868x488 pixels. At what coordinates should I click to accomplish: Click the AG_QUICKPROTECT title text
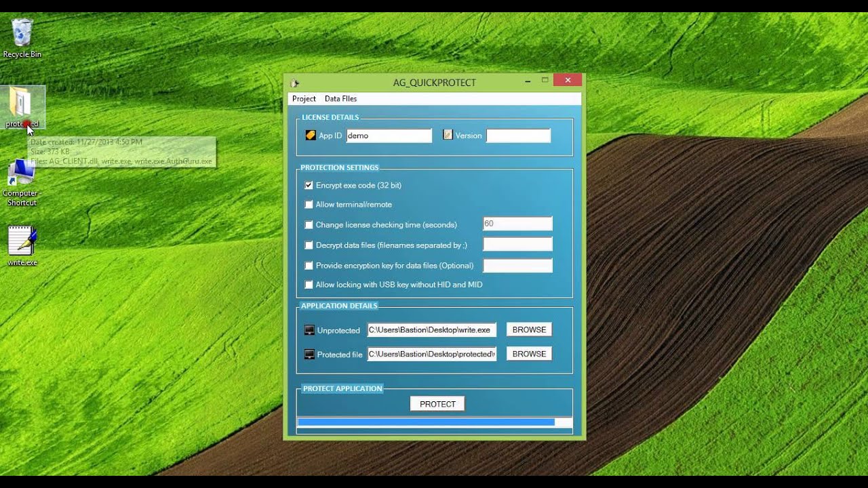435,83
